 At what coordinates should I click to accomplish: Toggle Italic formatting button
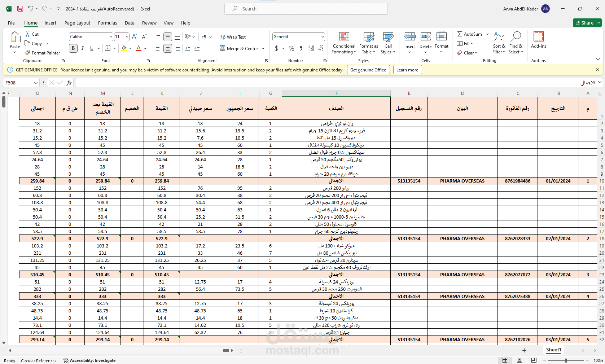(83, 48)
